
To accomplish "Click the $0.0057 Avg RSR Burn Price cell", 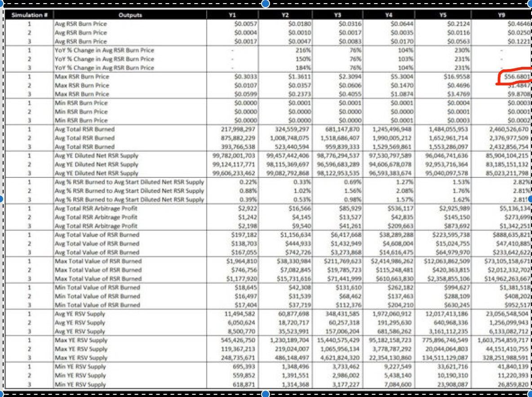I will [x=246, y=24].
